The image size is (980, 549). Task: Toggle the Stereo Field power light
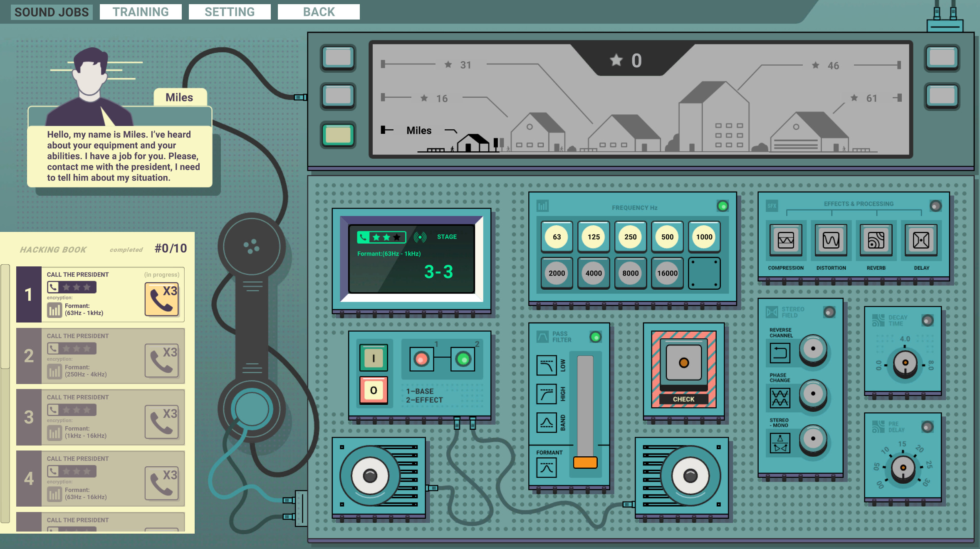(829, 312)
